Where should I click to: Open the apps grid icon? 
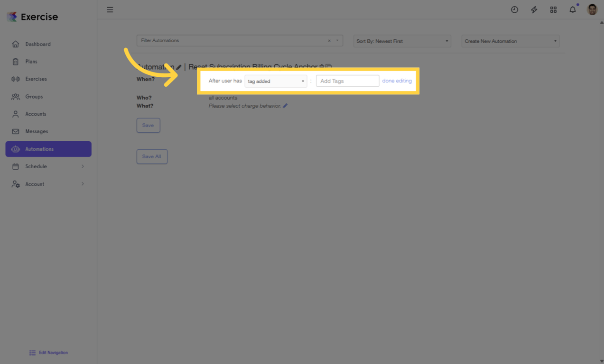tap(553, 9)
